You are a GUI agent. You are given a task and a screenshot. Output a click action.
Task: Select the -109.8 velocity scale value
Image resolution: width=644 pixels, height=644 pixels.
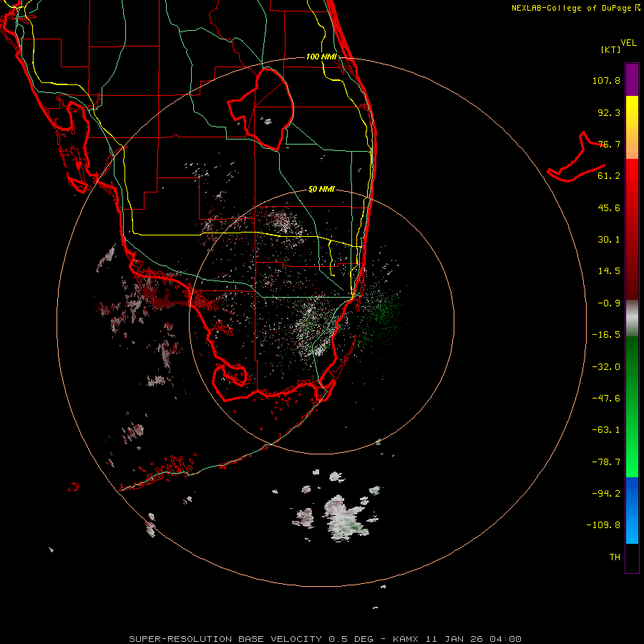pos(603,525)
